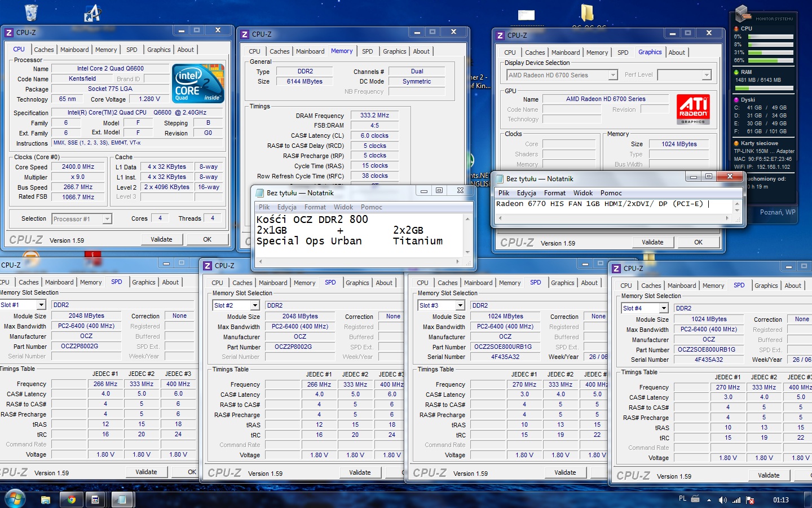The image size is (812, 508).
Task: Select the CPU tab in the Graphics CPU-Z window
Action: click(510, 52)
